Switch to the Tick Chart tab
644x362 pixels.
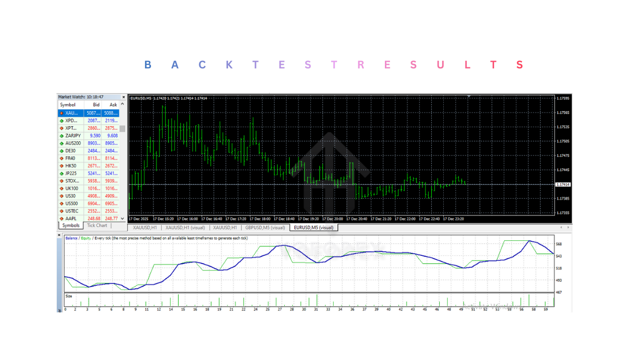click(x=97, y=225)
